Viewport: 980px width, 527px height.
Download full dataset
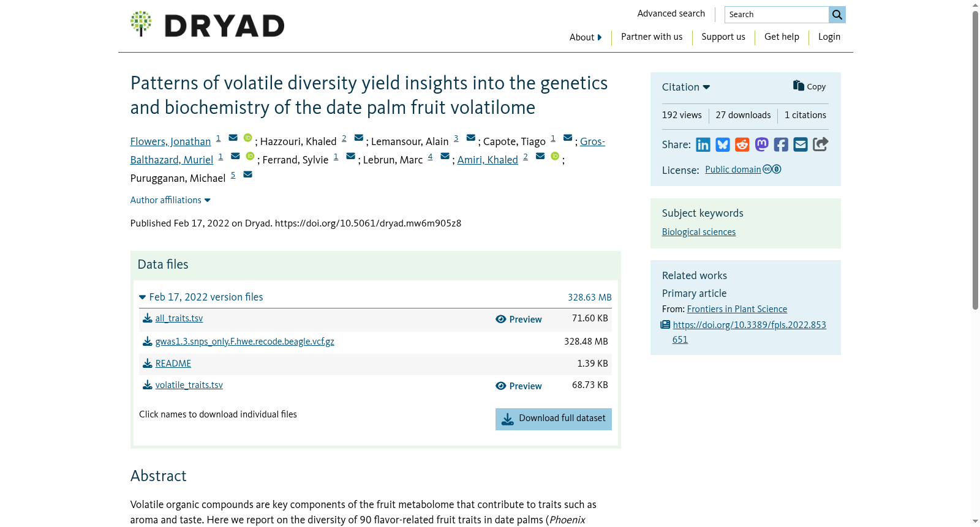554,419
